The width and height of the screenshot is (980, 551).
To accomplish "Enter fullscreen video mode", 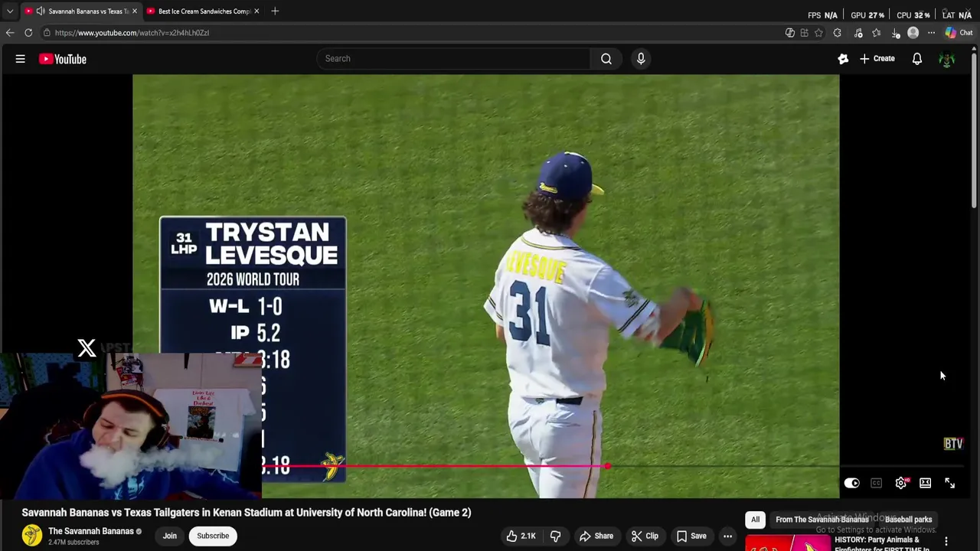I will tap(950, 483).
